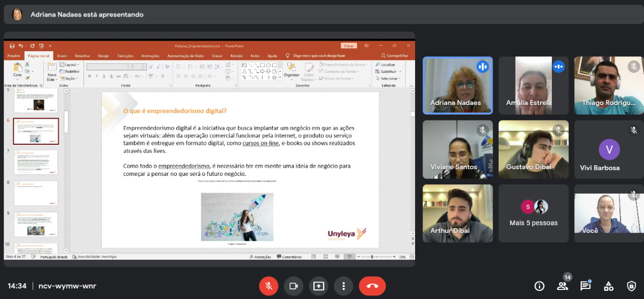
Task: Unmute the microphone in the call bar
Action: 269,286
